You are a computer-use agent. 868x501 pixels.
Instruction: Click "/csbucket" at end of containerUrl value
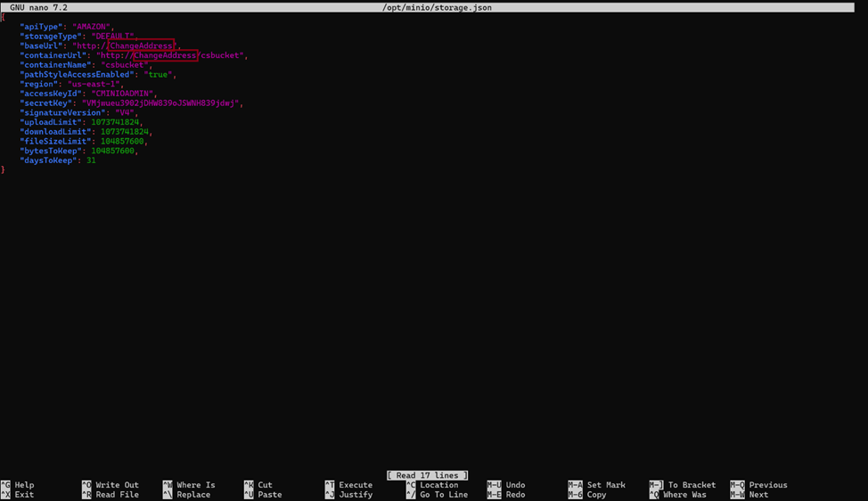(220, 55)
